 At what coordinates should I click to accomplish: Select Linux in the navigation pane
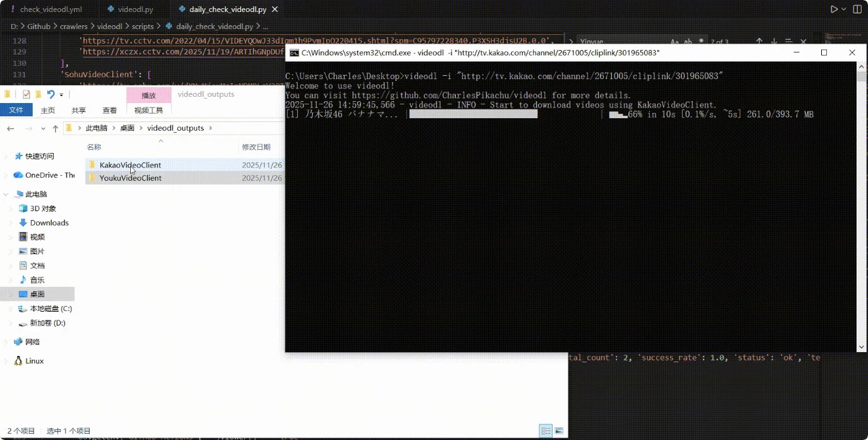(x=29, y=361)
